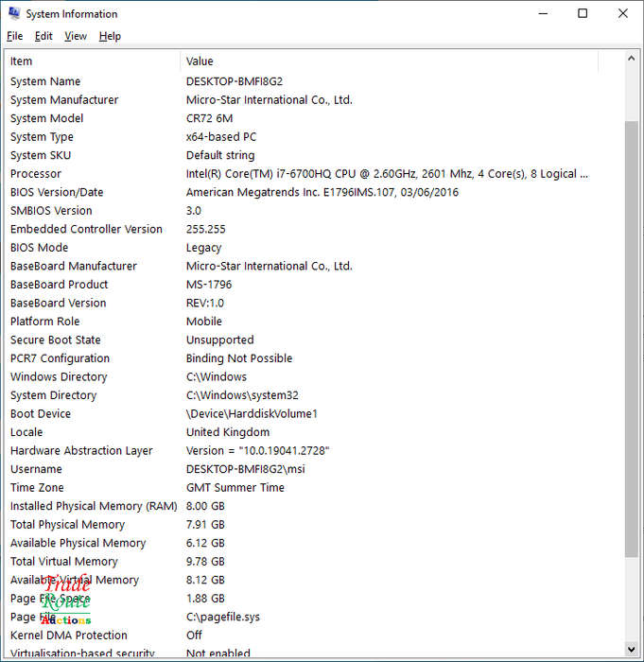The image size is (644, 662).
Task: Maximize the System Information window
Action: 583,13
